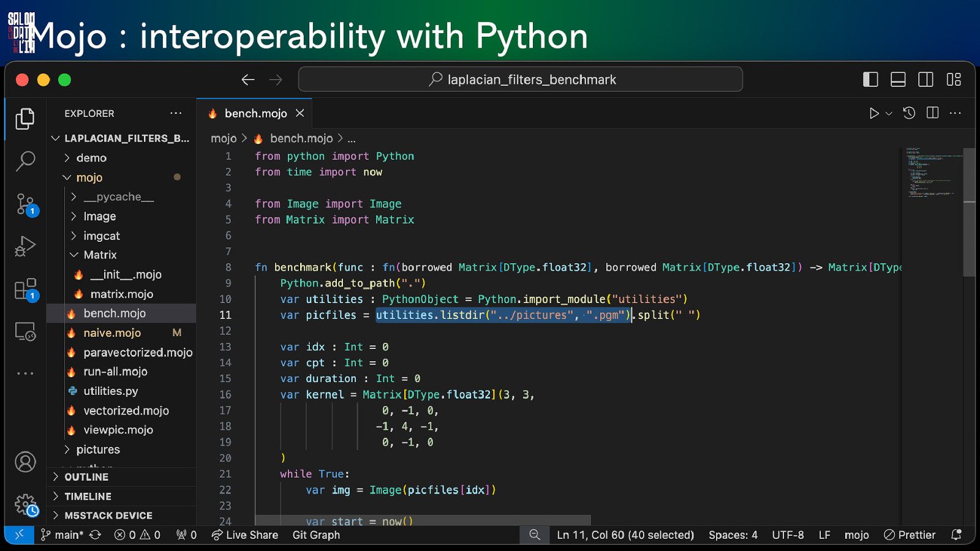The width and height of the screenshot is (980, 551).
Task: Open the Explorer view in activity bar
Action: (25, 118)
